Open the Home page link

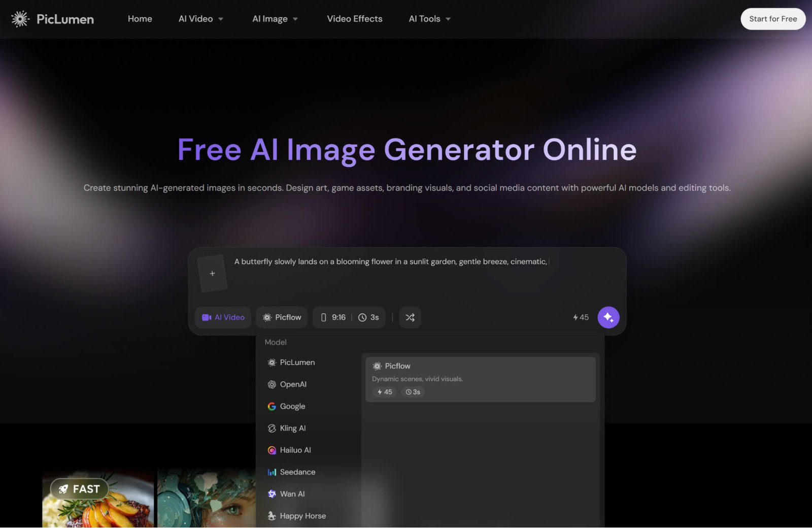(x=140, y=19)
